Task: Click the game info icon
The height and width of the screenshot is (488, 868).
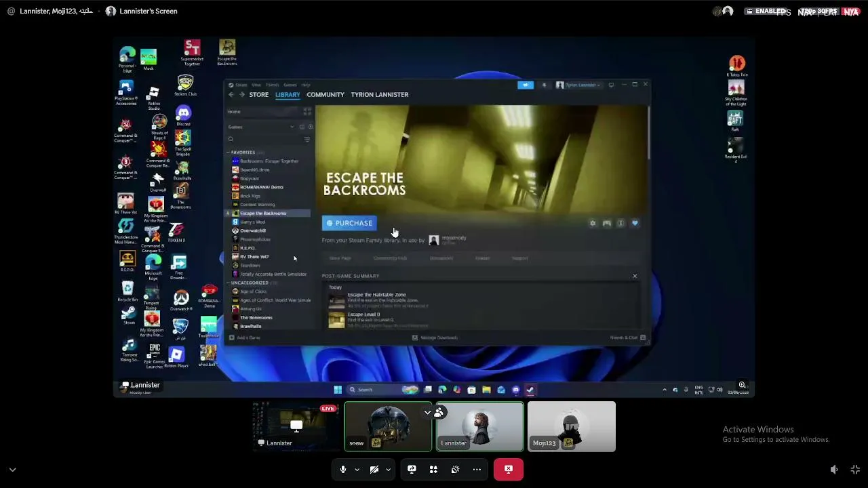Action: [620, 223]
